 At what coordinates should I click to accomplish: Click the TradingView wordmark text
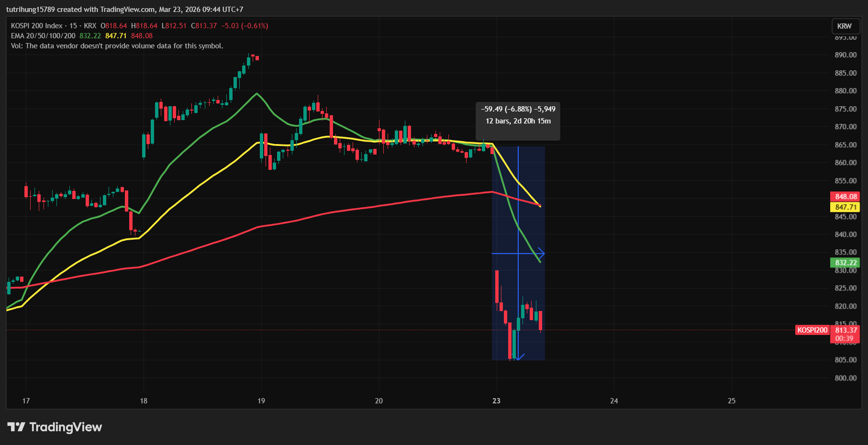[66, 427]
